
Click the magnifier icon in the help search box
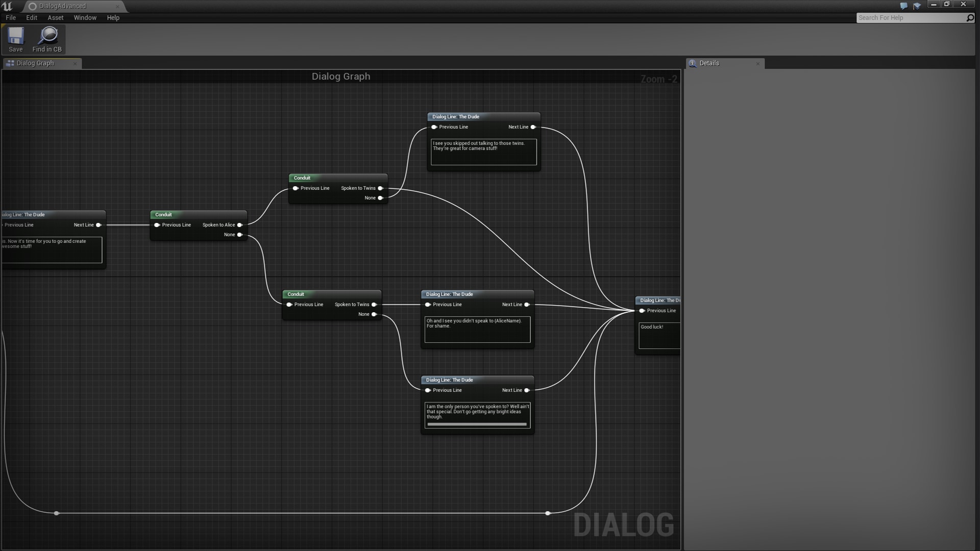pos(969,17)
